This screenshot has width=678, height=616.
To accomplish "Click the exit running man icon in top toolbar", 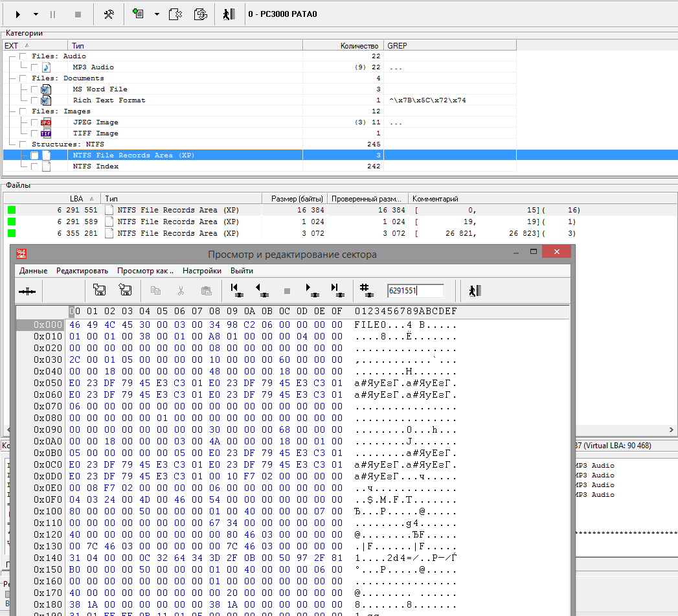I will (x=227, y=14).
